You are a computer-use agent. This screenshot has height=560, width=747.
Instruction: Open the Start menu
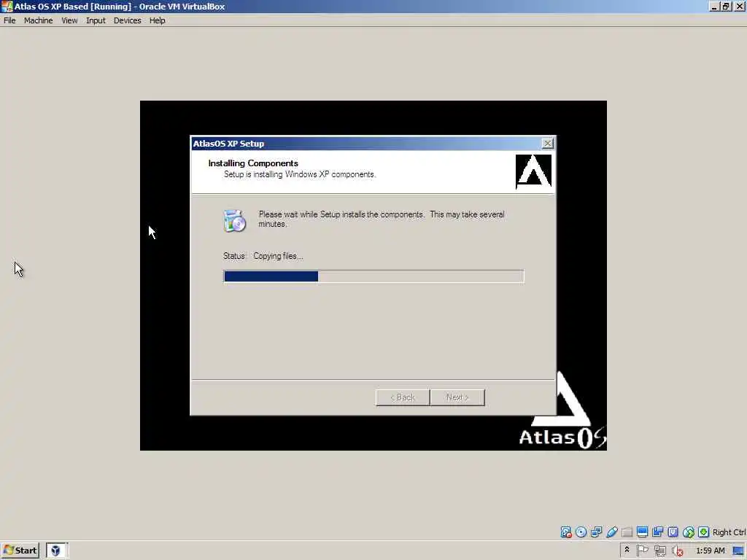[20, 551]
